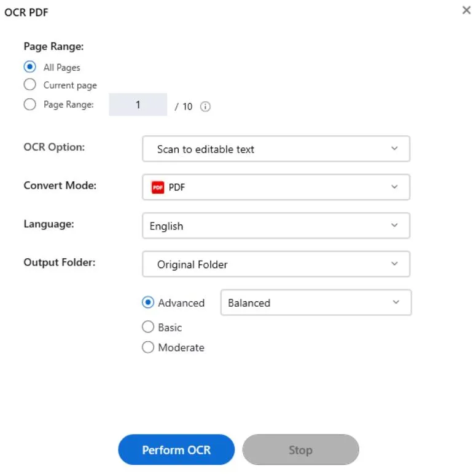Open the English language dropdown
476x474 pixels.
point(275,226)
